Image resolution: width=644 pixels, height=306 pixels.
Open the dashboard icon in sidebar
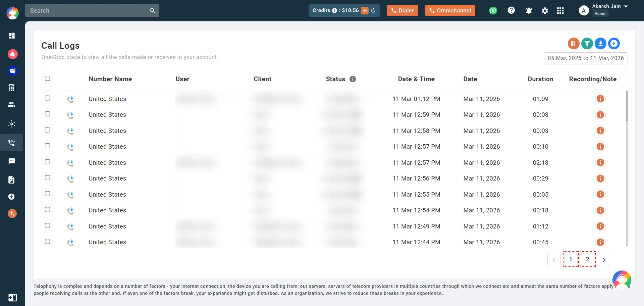(x=12, y=36)
